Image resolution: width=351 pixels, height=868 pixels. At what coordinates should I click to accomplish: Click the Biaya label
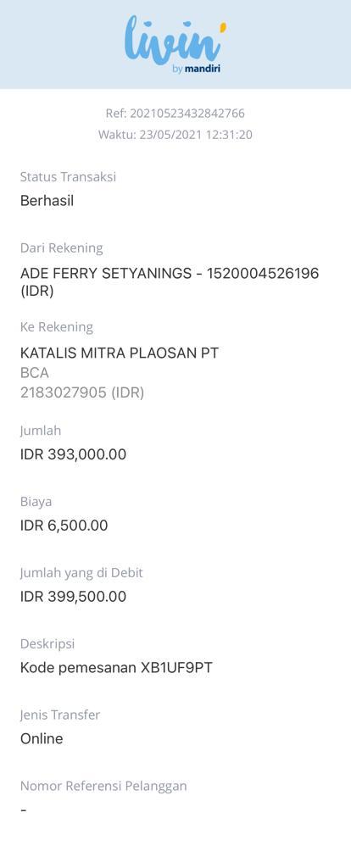[x=36, y=502]
